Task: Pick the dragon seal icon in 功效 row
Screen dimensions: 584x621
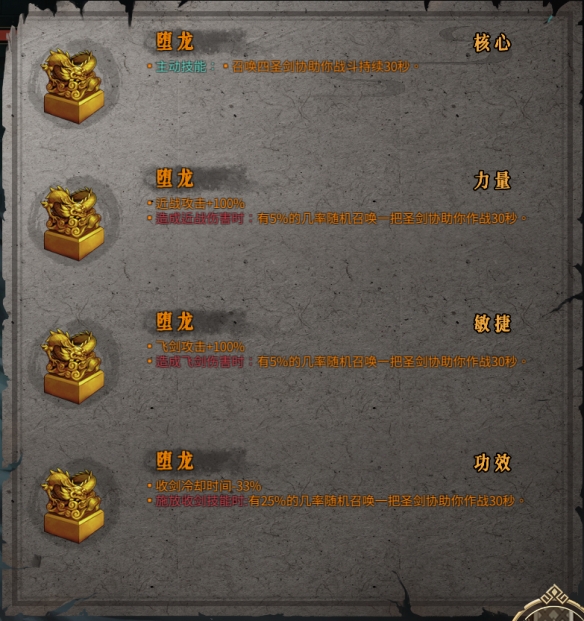Action: click(x=74, y=505)
